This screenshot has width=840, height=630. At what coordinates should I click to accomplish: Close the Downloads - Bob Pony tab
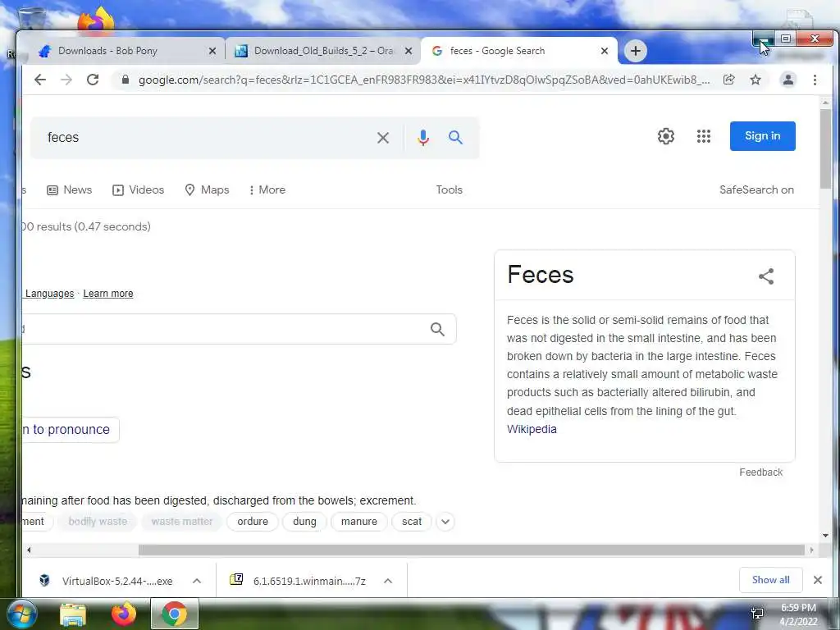pos(212,51)
